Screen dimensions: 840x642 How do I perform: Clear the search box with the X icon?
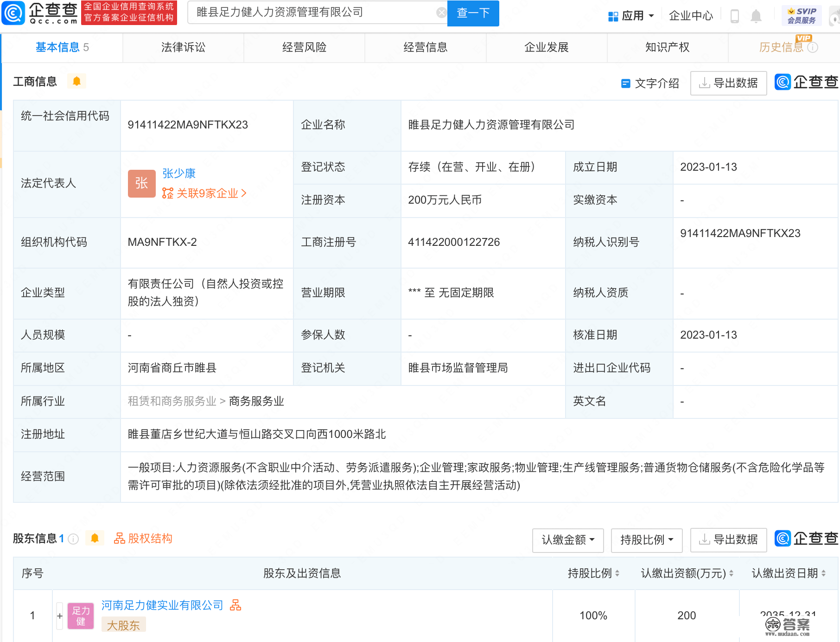point(441,13)
